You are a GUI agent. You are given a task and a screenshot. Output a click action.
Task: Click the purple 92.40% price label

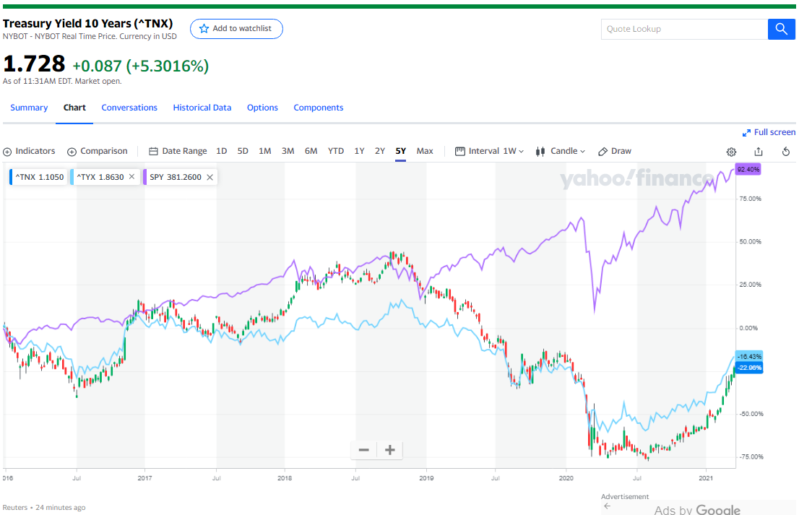coord(748,169)
